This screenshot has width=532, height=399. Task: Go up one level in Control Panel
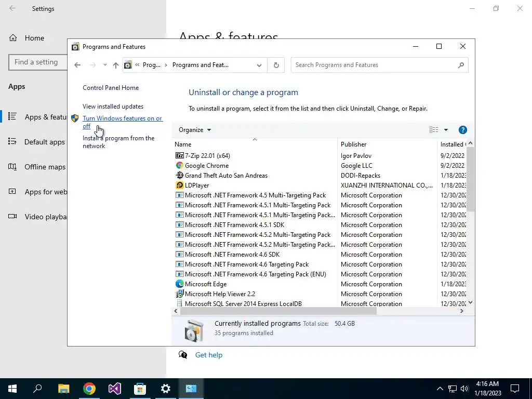116,65
